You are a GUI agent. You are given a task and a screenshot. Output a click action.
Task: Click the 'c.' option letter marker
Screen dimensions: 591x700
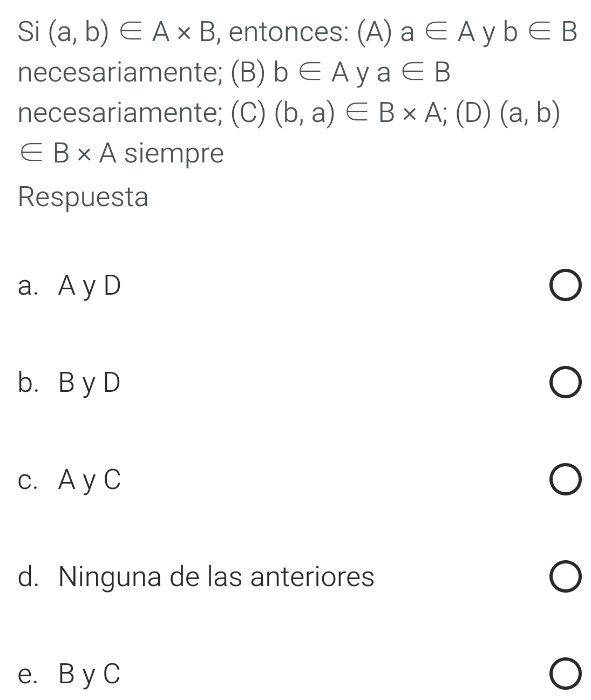pos(28,479)
